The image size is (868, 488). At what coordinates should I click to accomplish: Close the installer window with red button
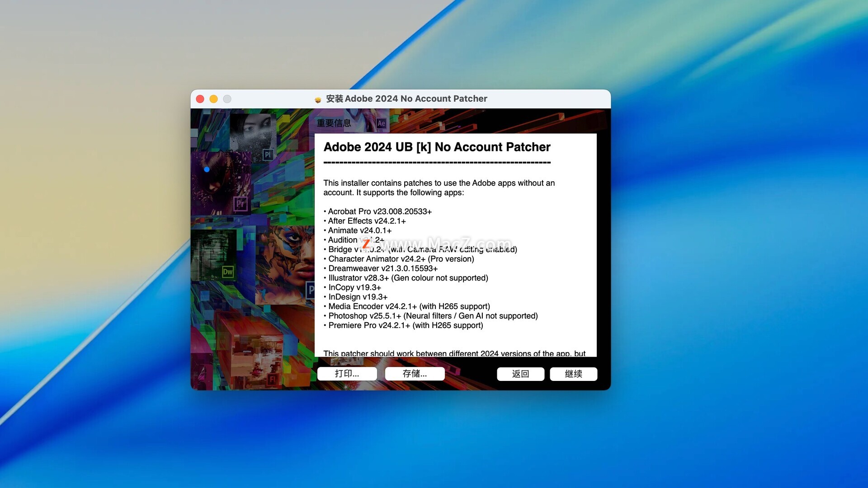point(200,99)
